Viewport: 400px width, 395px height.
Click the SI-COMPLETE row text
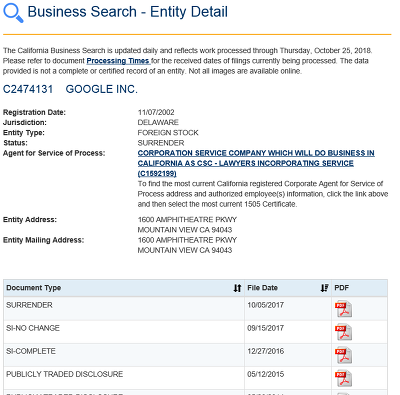click(x=31, y=351)
